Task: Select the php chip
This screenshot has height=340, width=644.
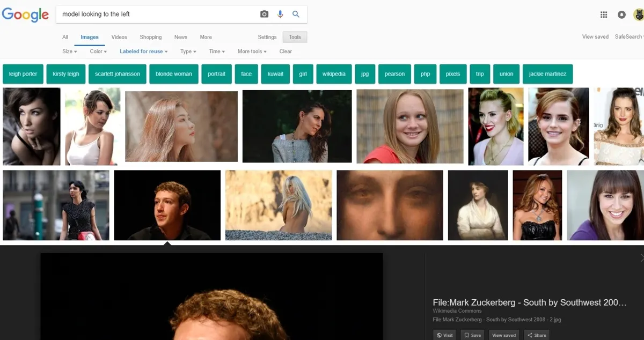Action: [x=426, y=74]
